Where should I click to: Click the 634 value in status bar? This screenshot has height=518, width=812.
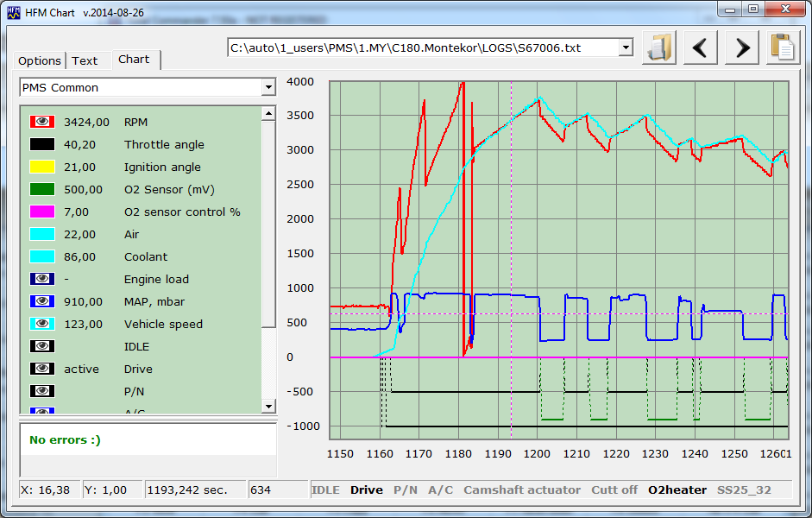pyautogui.click(x=278, y=490)
